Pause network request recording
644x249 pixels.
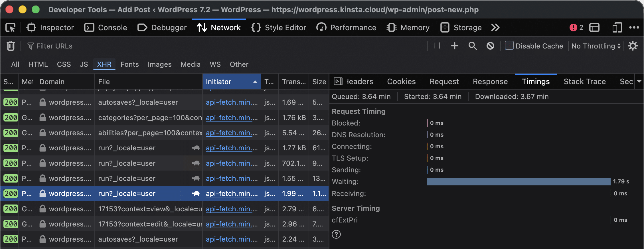(x=437, y=46)
